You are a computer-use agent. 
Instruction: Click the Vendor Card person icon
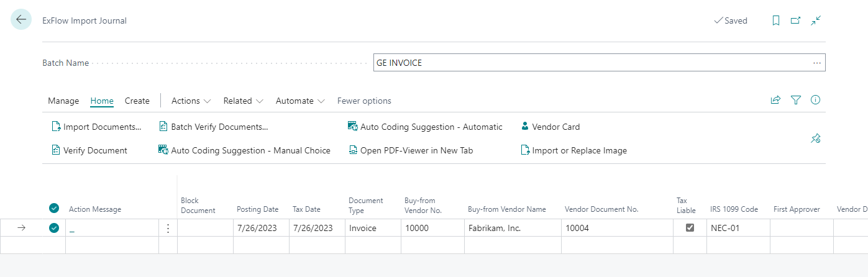tap(525, 127)
